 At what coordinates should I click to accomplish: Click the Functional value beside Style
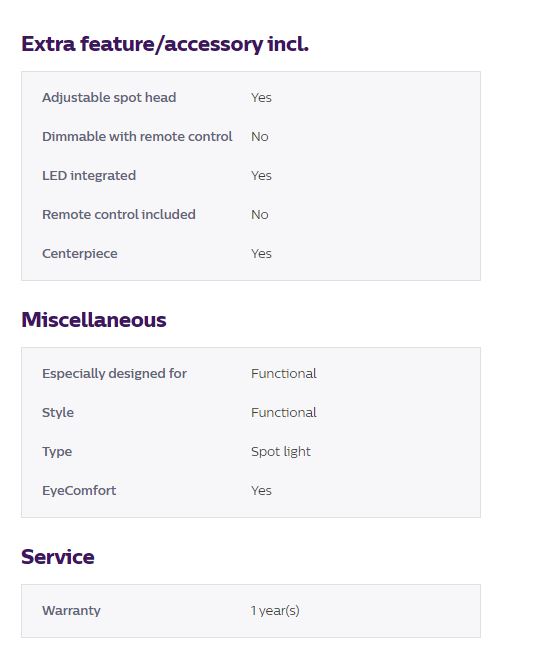[284, 413]
